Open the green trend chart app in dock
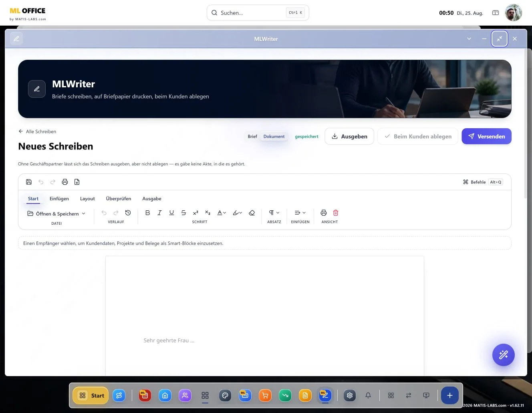The image size is (532, 413). [x=285, y=396]
